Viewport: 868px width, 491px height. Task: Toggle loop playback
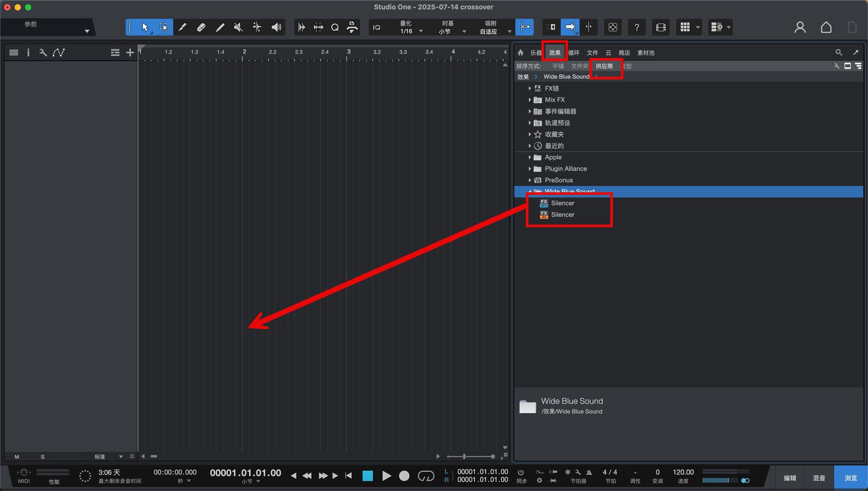tap(426, 476)
